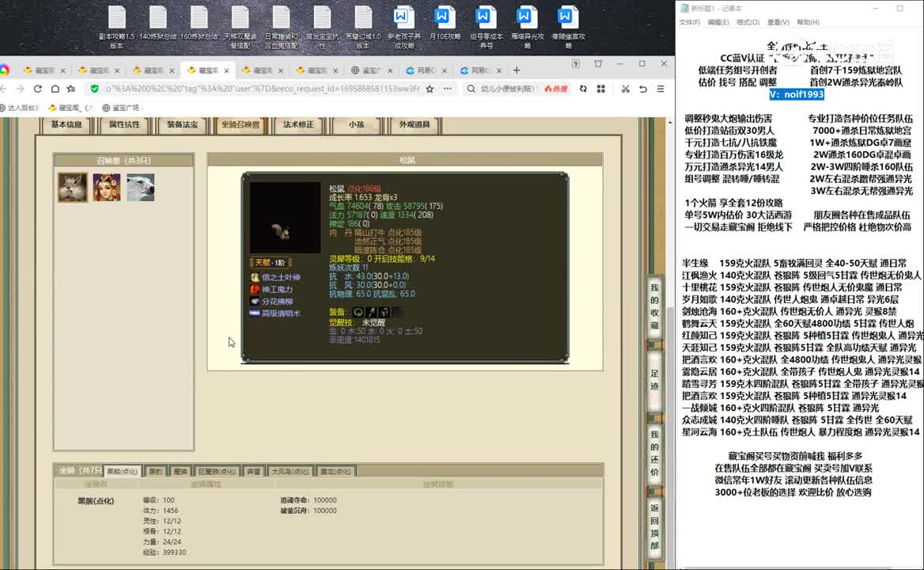Open desktop file 140炼狱总结

(x=158, y=24)
